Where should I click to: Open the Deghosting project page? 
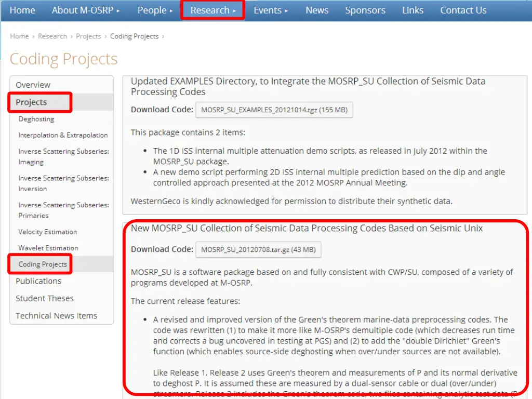[36, 119]
